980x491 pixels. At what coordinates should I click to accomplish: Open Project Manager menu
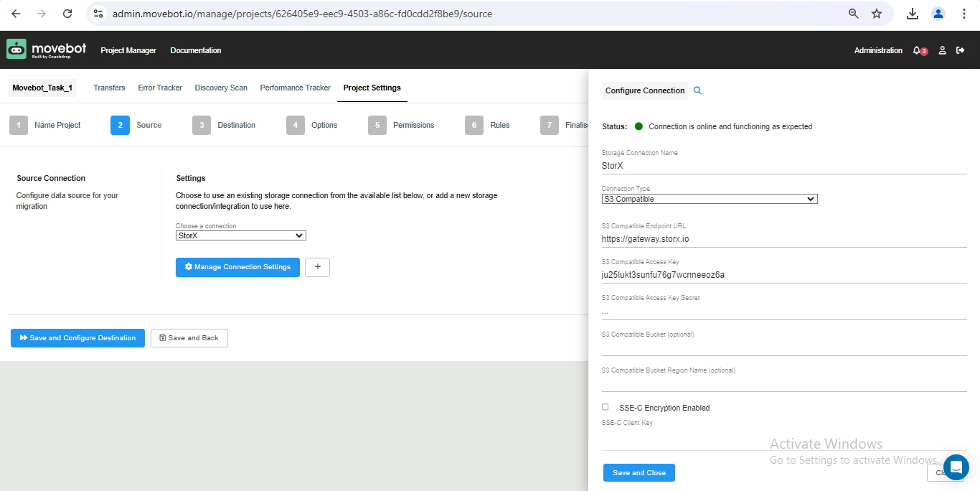coord(128,50)
